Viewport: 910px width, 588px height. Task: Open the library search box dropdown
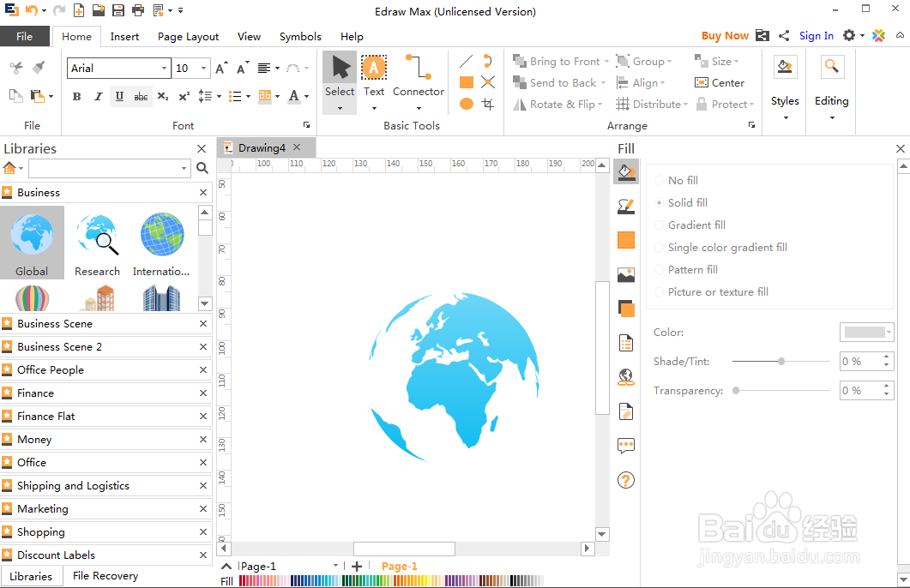184,168
